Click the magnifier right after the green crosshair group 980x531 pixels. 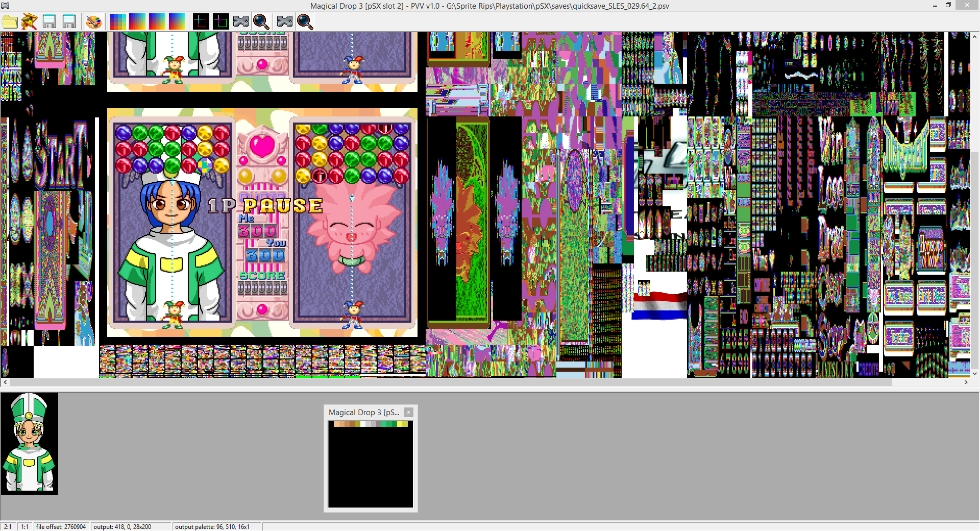pos(261,22)
